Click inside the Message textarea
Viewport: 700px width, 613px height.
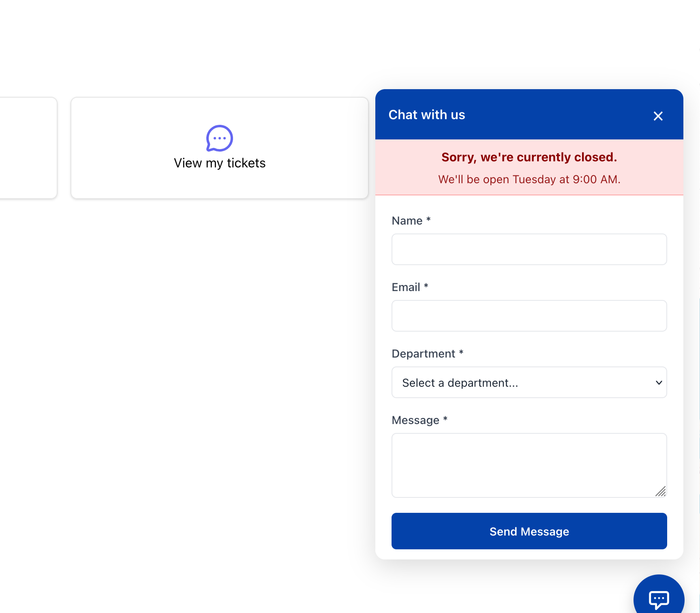tap(529, 465)
